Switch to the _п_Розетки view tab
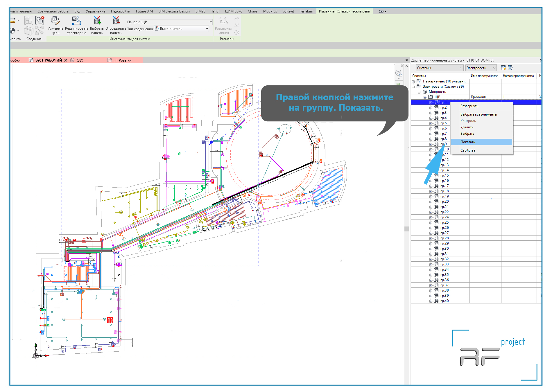This screenshot has height=392, width=552. tap(123, 60)
